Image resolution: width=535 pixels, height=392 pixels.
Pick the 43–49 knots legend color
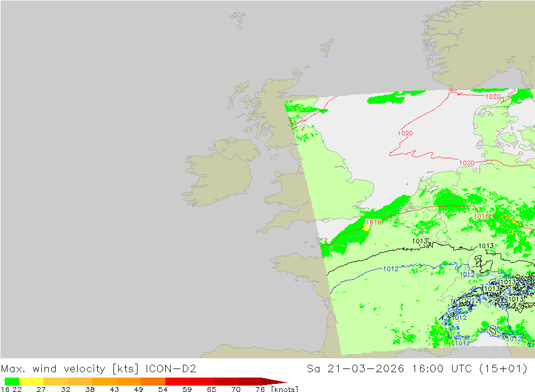pos(128,381)
